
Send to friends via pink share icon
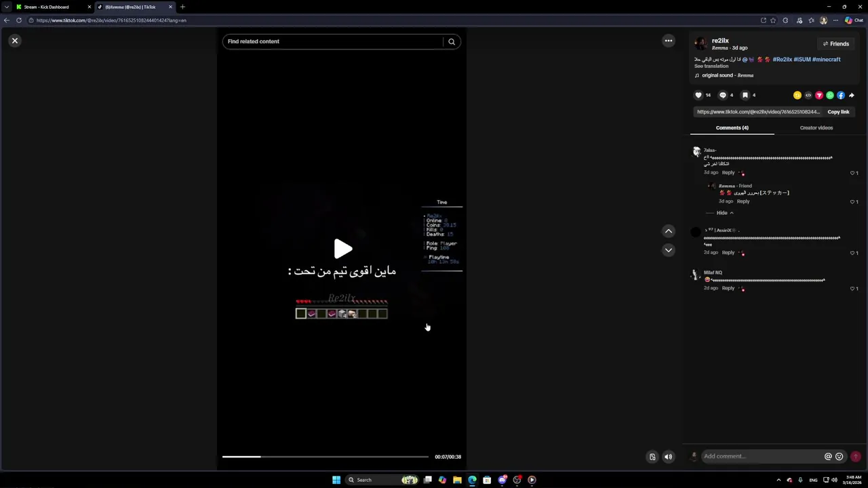[x=819, y=95]
